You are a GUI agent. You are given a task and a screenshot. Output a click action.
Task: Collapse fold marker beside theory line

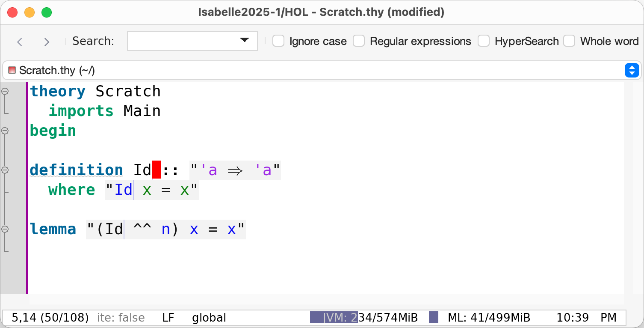coord(5,91)
